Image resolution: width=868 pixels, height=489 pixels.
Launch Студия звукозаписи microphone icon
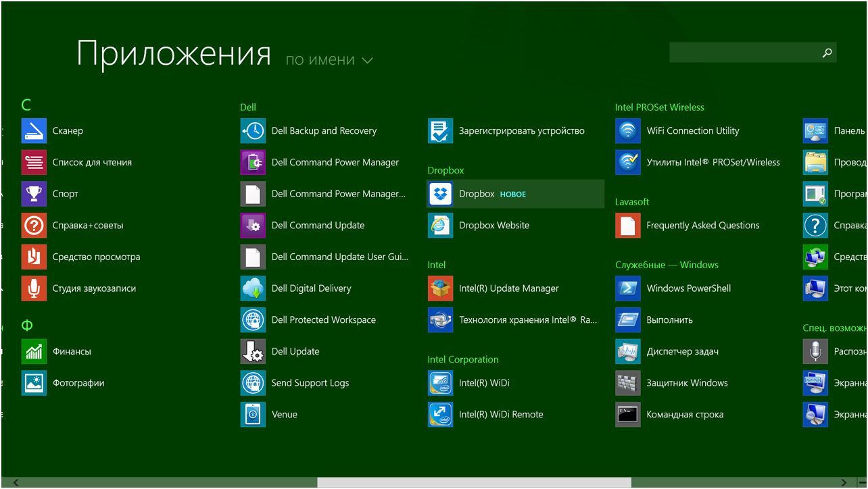(34, 288)
